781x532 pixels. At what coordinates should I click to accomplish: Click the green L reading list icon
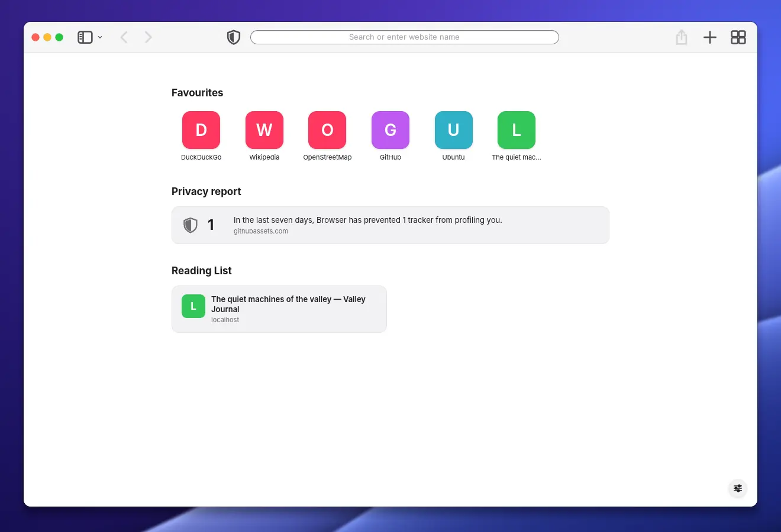click(x=193, y=306)
